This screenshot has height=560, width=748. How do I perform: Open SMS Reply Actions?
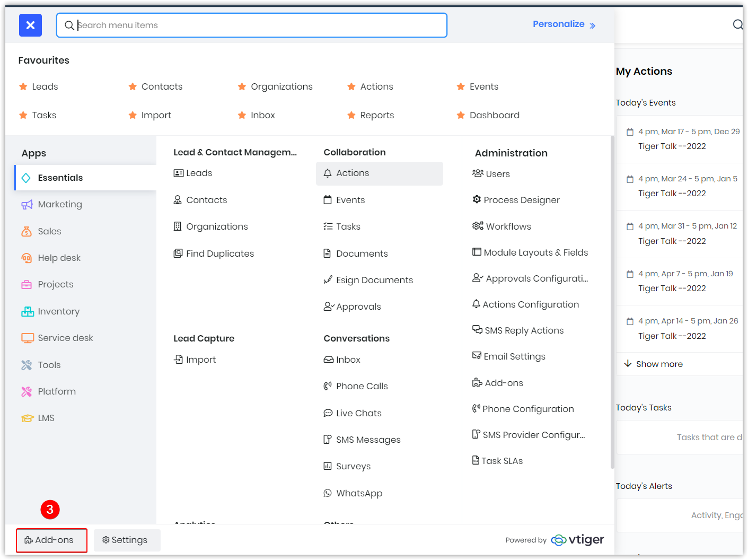pos(518,330)
